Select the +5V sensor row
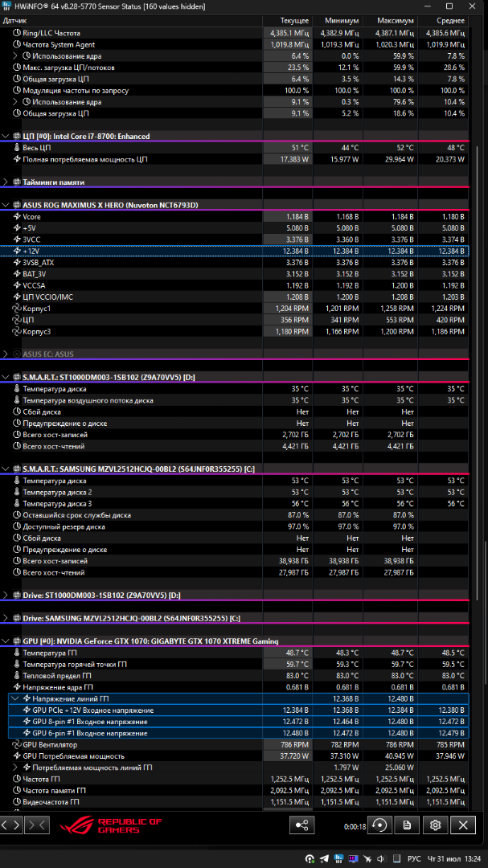The height and width of the screenshot is (868, 488). point(234,228)
